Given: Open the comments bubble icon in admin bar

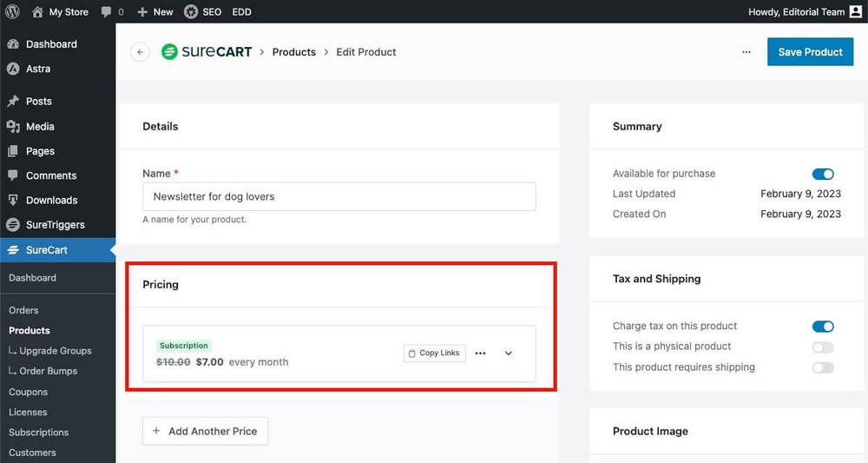Looking at the screenshot, I should (106, 11).
